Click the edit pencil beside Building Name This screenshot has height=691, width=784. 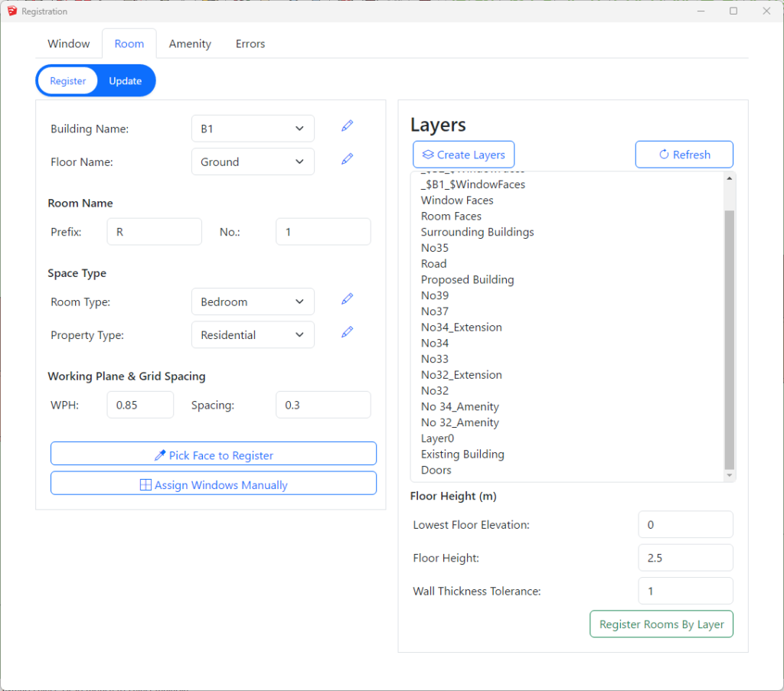(x=347, y=126)
